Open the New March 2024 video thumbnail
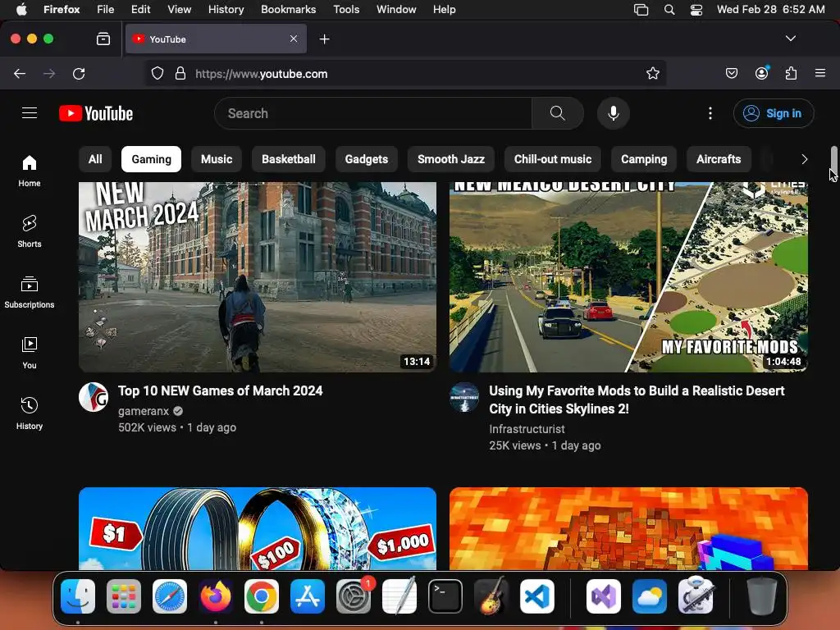The width and height of the screenshot is (840, 630). pos(258,277)
